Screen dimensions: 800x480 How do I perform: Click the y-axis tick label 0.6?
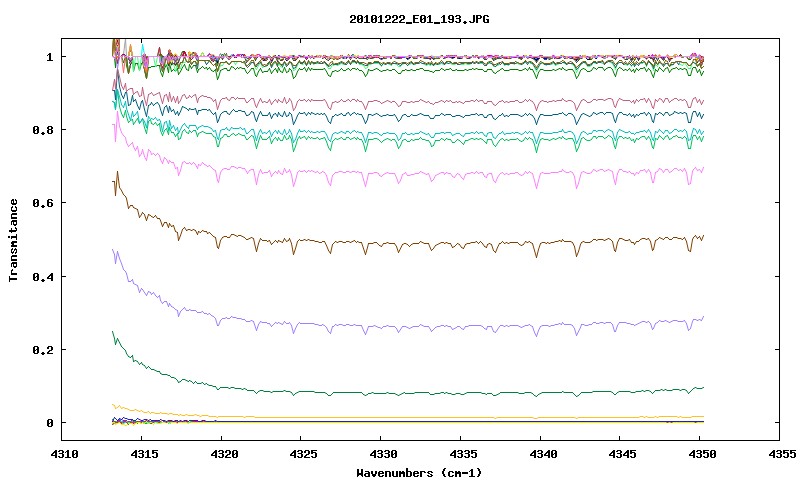click(43, 203)
